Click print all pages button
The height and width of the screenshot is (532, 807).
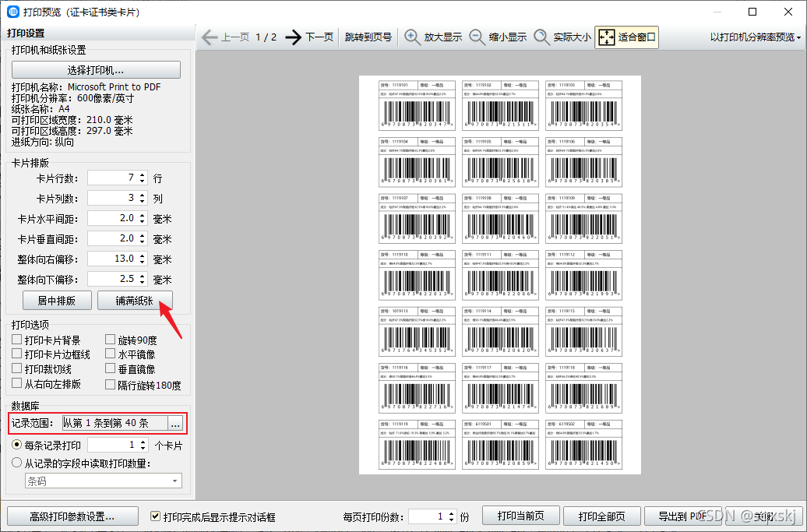point(601,516)
